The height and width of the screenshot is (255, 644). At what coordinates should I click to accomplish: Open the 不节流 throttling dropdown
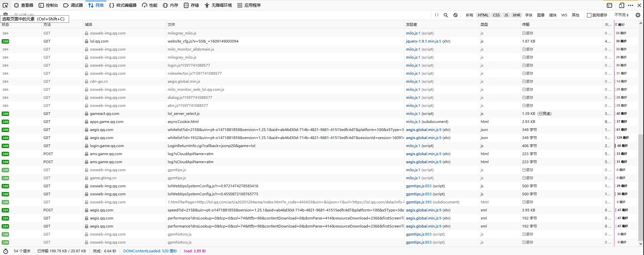(x=621, y=15)
